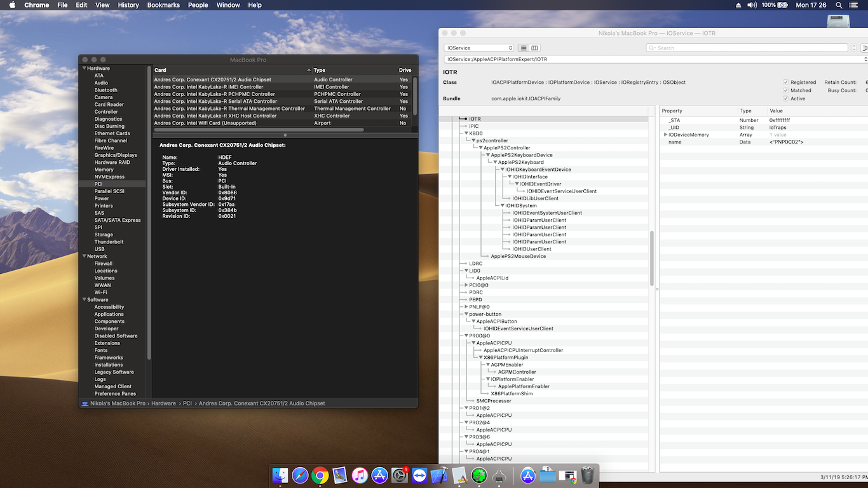The height and width of the screenshot is (488, 868).
Task: Open Preview app in the Dock
Action: [x=340, y=475]
